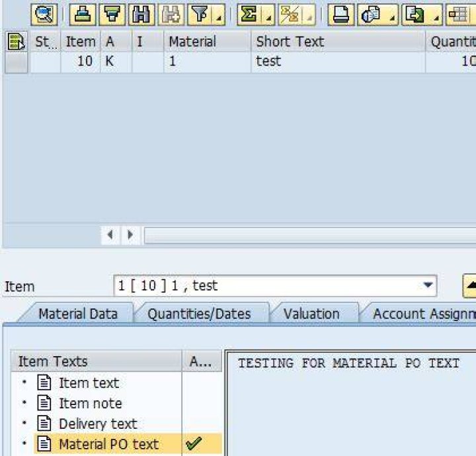Click the row selector for item 10
Viewport: 476px width, 456px height.
(17, 62)
